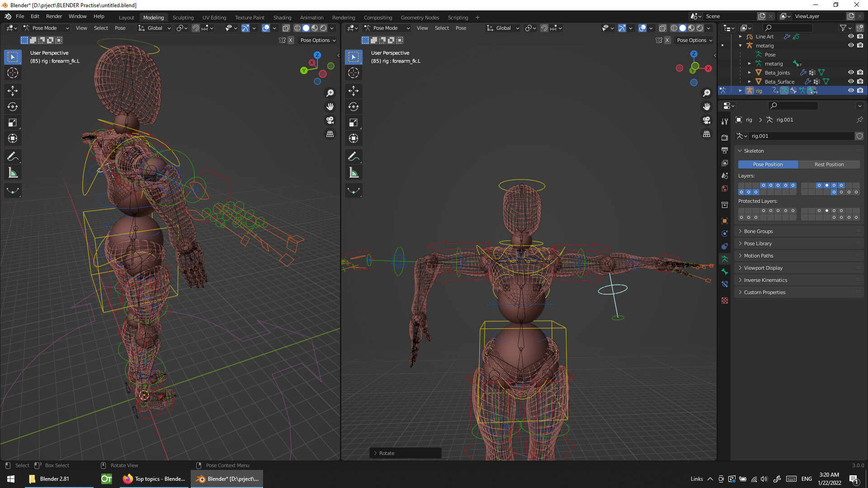
Task: Toggle camera view in left viewport
Action: point(330,120)
